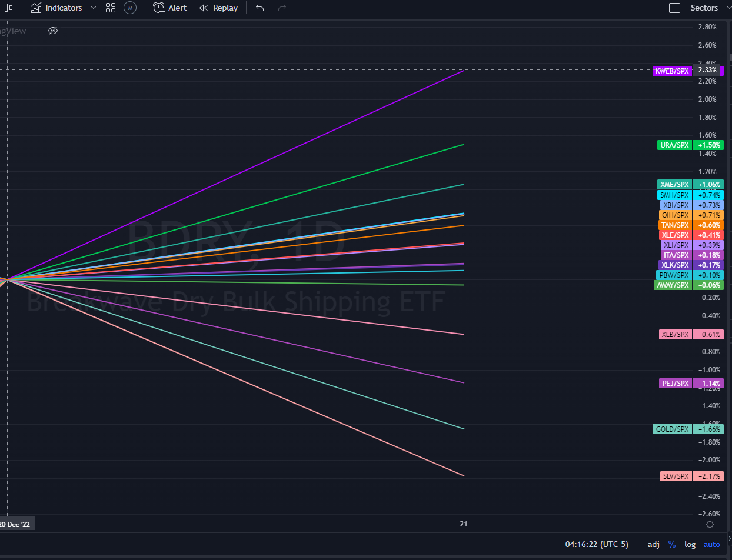This screenshot has width=732, height=560.
Task: Redo the chart action
Action: 282,8
